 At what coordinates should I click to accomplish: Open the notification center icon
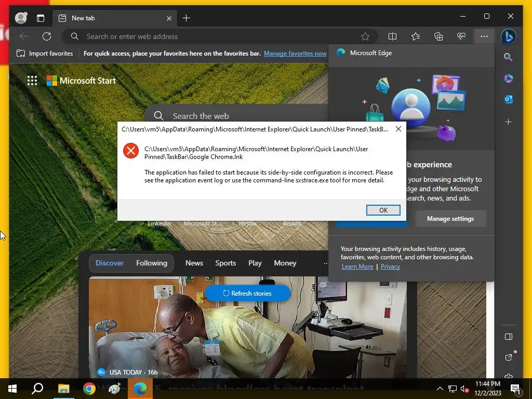tap(515, 389)
